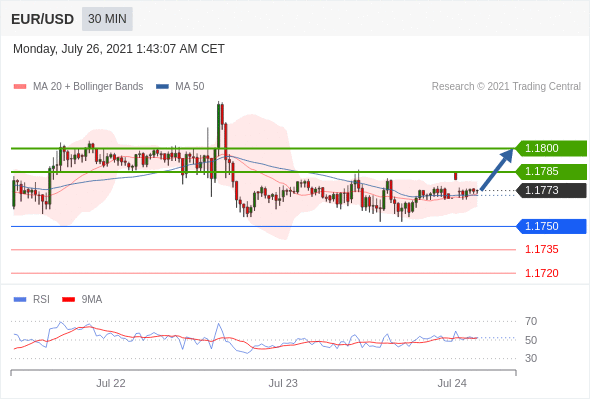This screenshot has width=590, height=400.
Task: Click the chart date and time heading
Action: [x=119, y=49]
